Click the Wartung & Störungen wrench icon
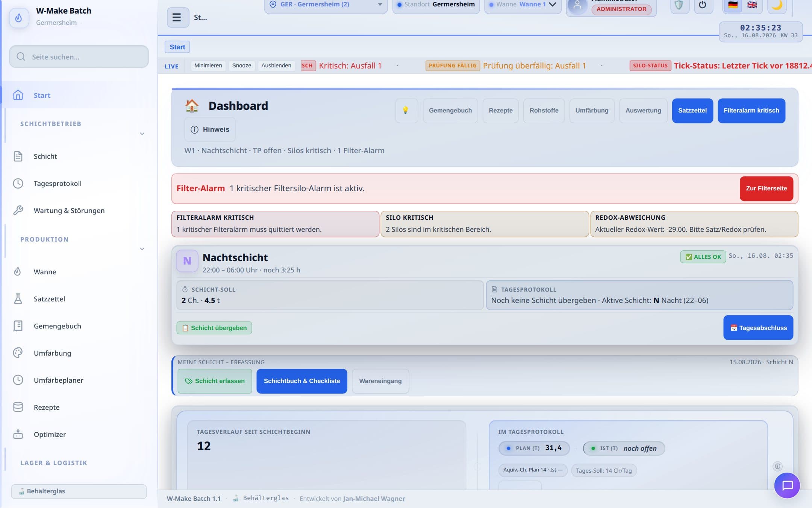 pyautogui.click(x=18, y=210)
